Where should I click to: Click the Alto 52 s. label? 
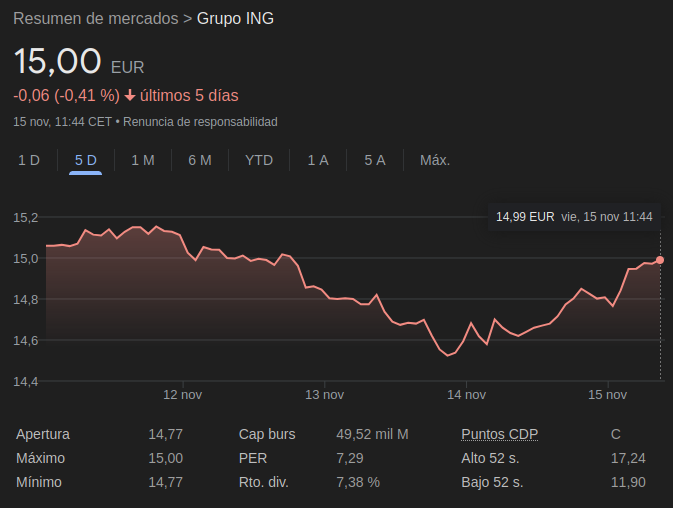490,458
